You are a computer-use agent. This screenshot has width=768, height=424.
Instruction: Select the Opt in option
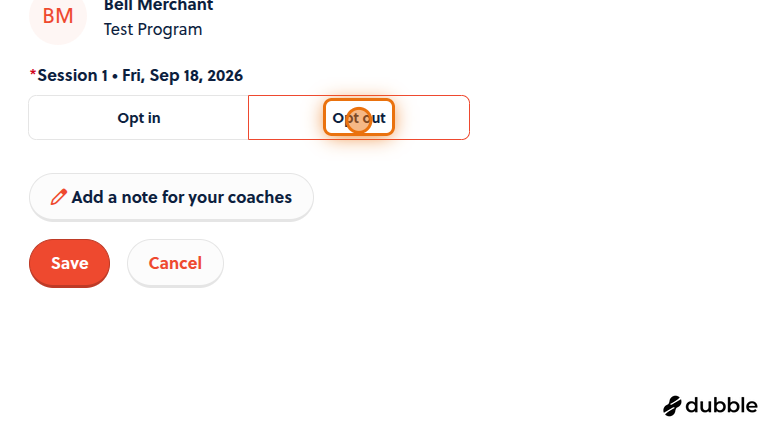point(139,118)
